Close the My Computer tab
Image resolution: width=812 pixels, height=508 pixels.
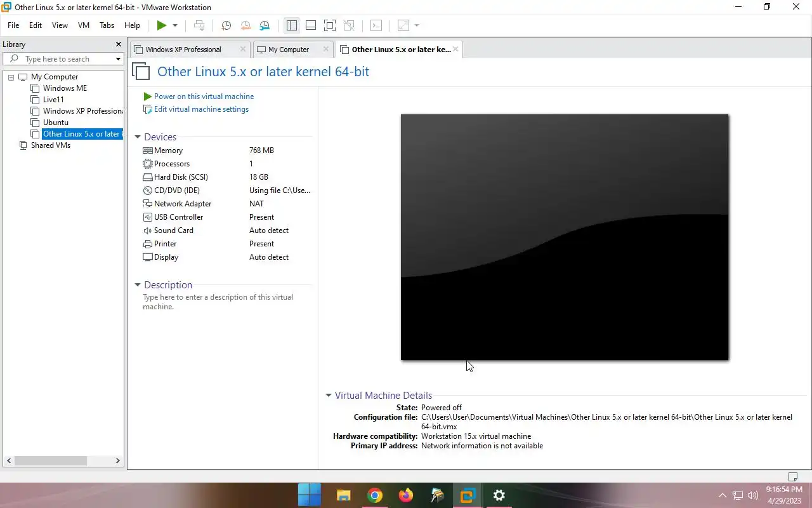pos(326,49)
